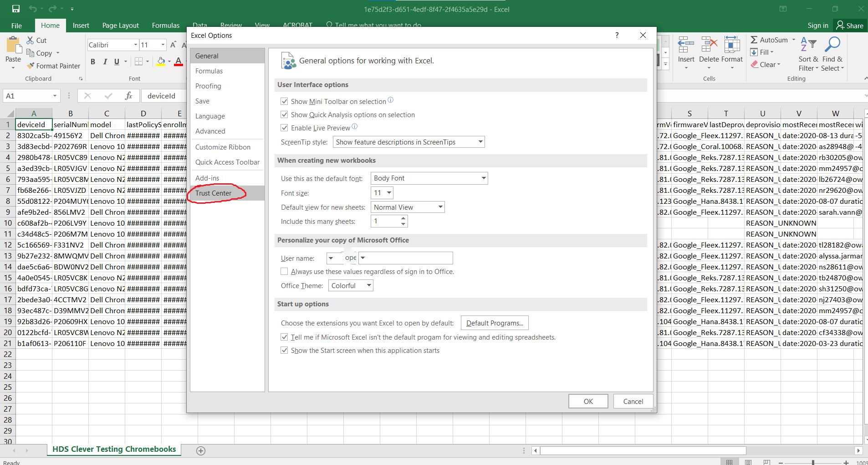The image size is (868, 465).
Task: Click the Copy icon
Action: 31,53
